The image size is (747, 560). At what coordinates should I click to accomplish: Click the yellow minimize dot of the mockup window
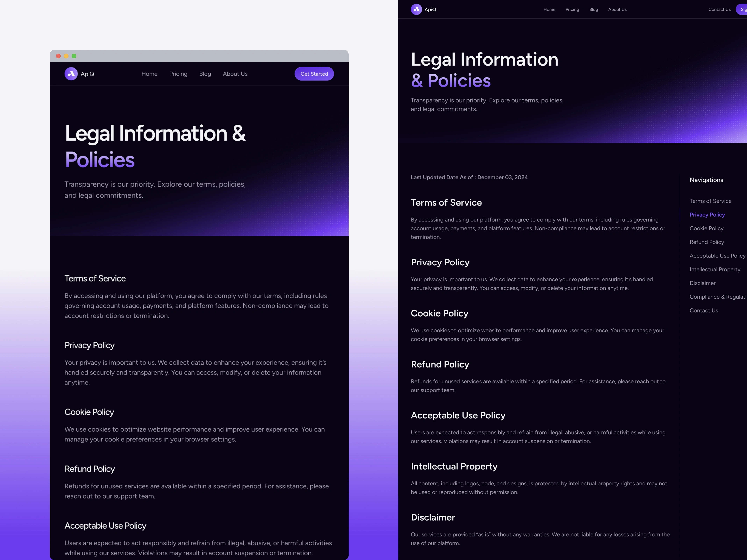pos(66,56)
